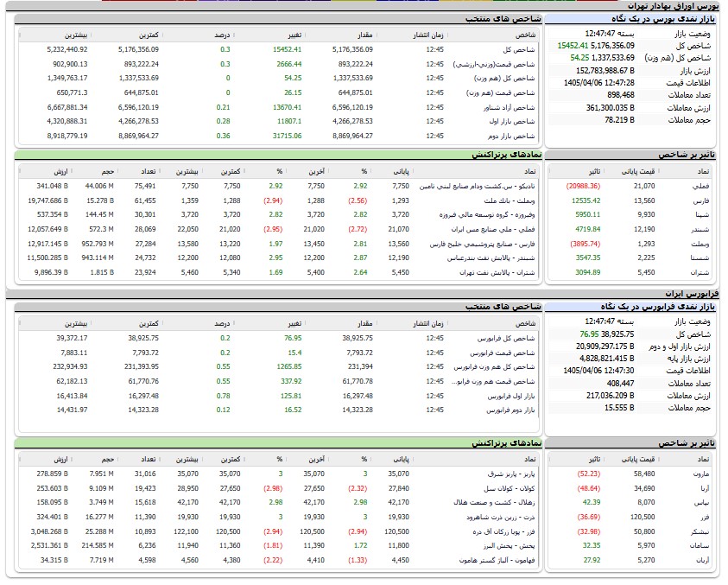Sort Tehran indices by درصد column header
This screenshot has height=585, width=728.
[222, 35]
